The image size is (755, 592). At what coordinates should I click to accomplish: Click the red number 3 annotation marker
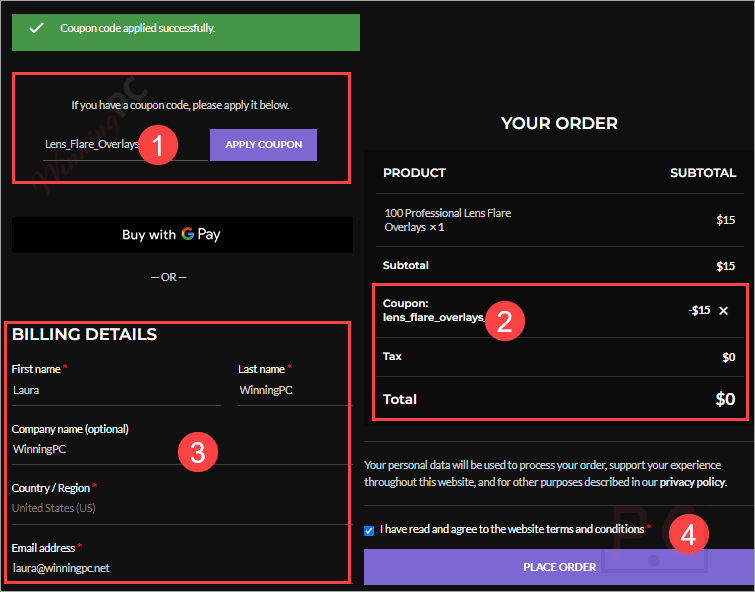click(x=198, y=453)
